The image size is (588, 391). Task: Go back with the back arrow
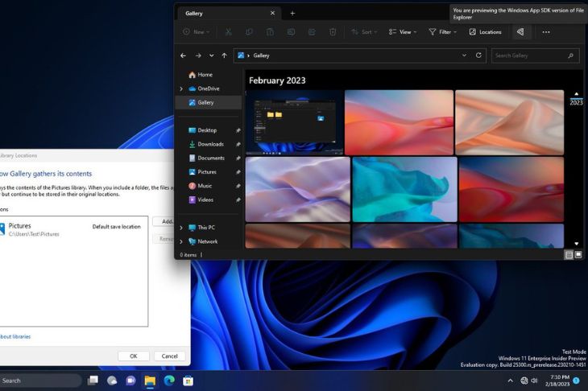click(184, 56)
